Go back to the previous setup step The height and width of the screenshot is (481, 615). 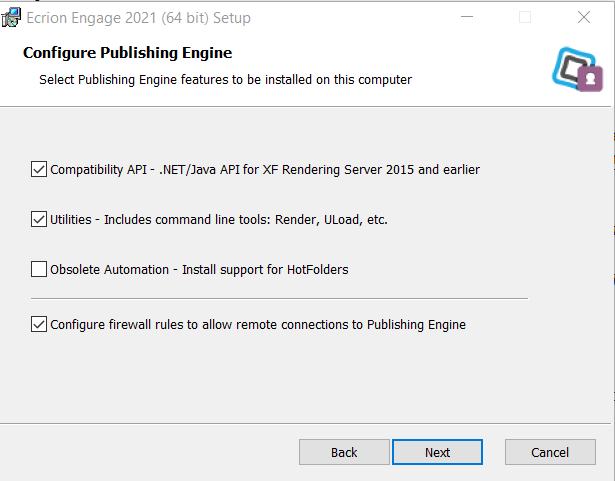(x=344, y=452)
